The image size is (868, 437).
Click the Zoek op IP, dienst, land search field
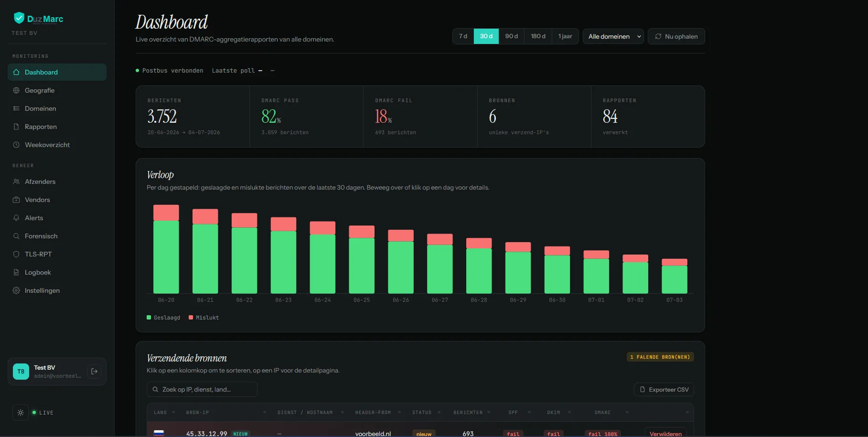pos(202,390)
